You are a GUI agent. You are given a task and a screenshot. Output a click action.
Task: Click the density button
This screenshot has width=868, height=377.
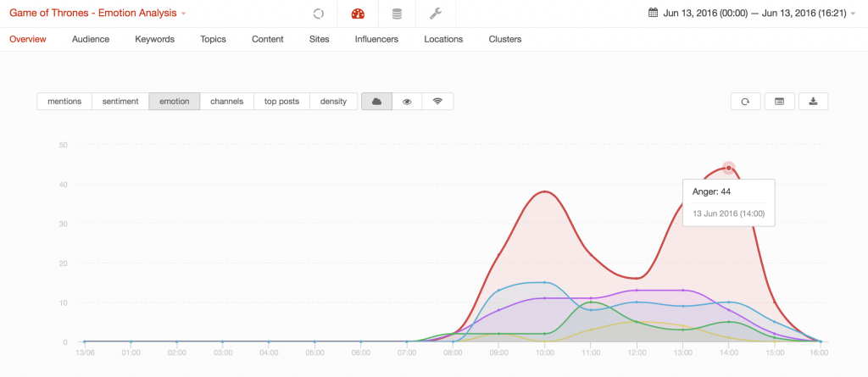pyautogui.click(x=333, y=101)
